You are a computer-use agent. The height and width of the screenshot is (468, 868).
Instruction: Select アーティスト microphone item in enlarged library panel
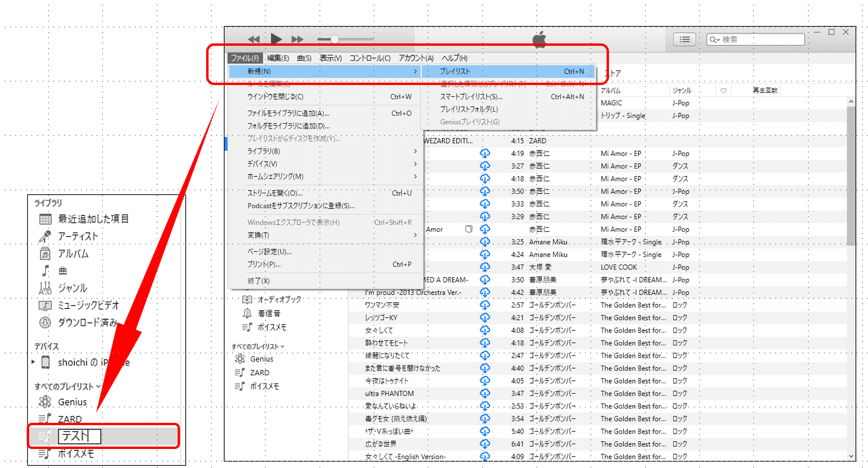(68, 236)
